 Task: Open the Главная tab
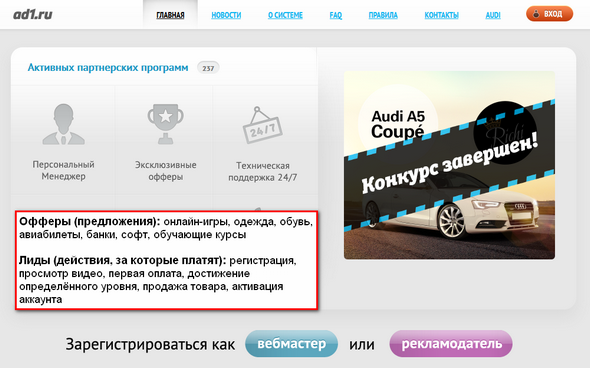(x=170, y=15)
